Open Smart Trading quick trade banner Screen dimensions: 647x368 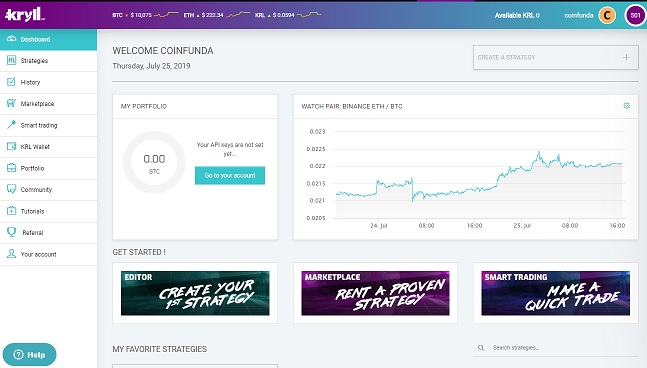555,293
